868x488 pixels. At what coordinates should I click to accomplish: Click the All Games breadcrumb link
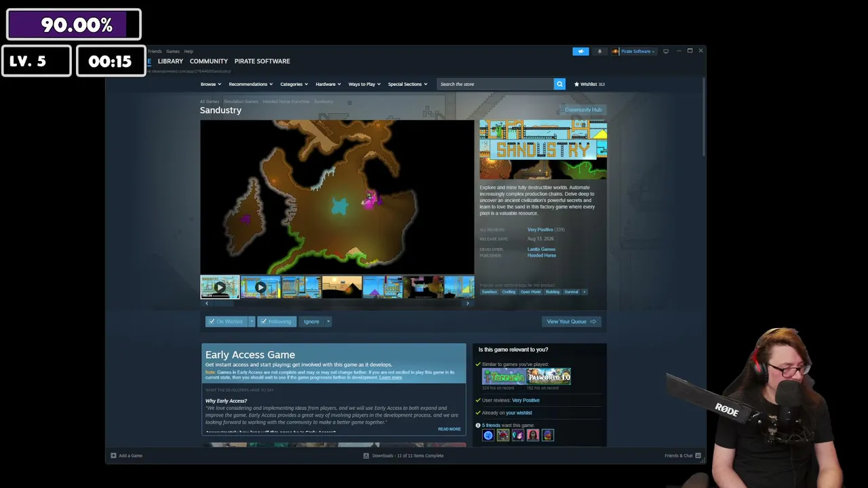click(x=210, y=102)
